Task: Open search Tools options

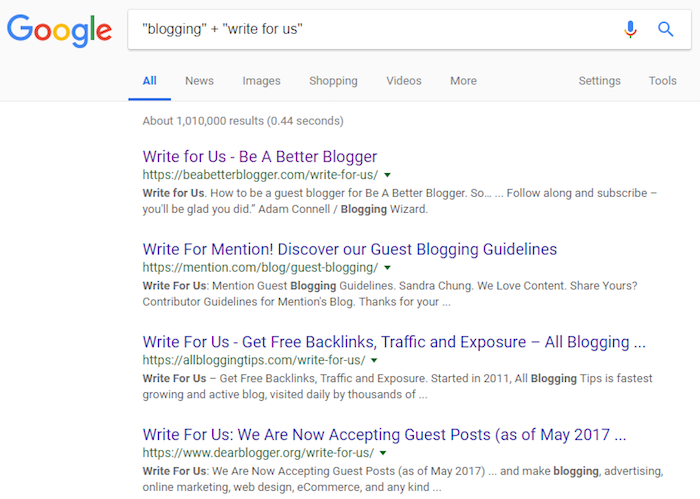Action: click(x=662, y=81)
